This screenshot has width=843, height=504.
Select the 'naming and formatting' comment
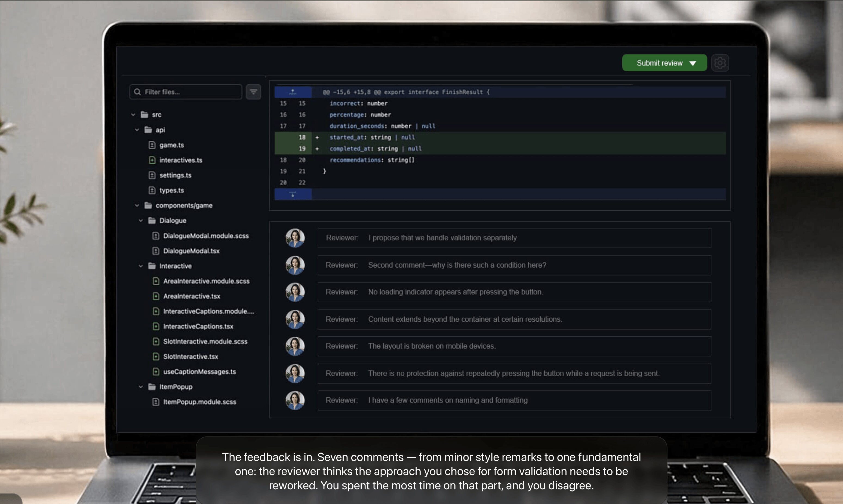(x=514, y=400)
